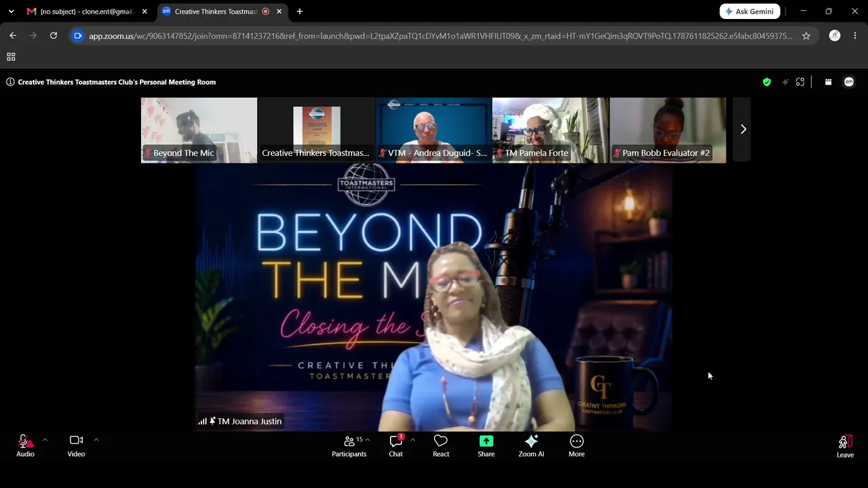Open the tab search dropdown
The height and width of the screenshot is (488, 868).
[11, 12]
